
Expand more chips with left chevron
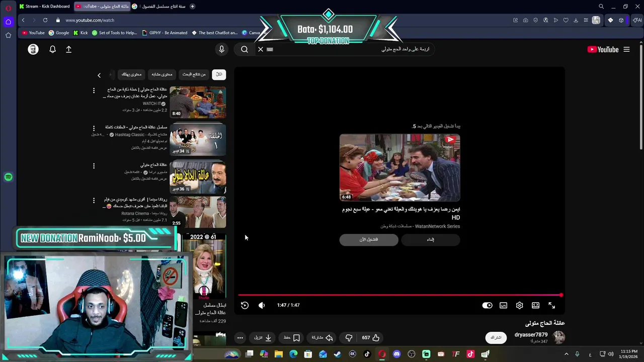click(x=99, y=75)
